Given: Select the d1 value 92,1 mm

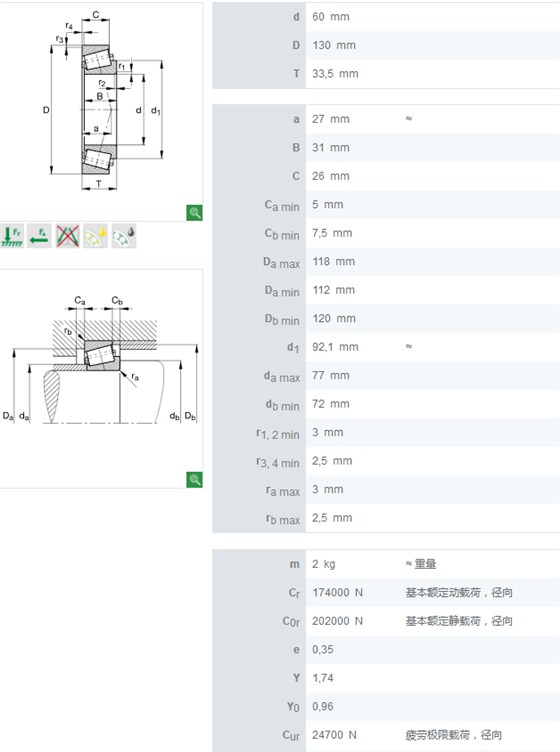Looking at the screenshot, I should 335,347.
